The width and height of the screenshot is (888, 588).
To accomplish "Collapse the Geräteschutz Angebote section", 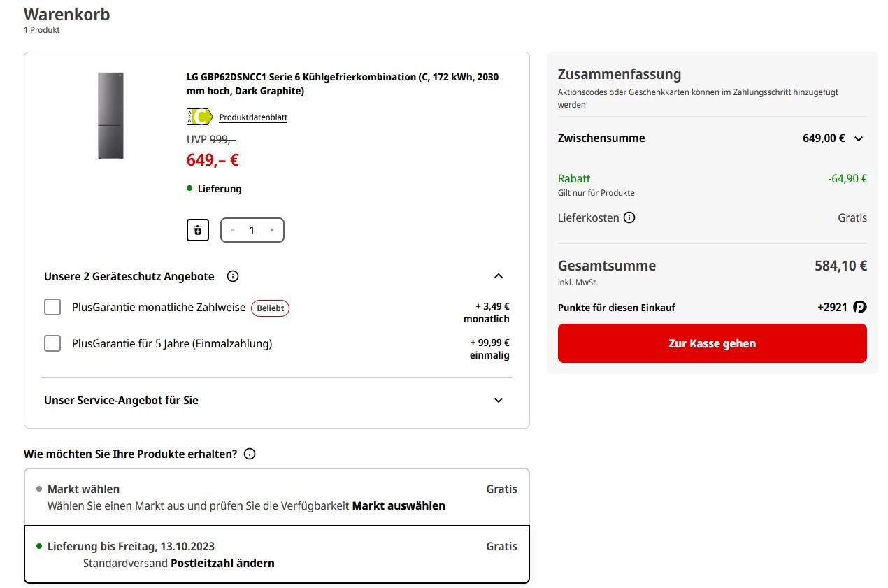I will tap(499, 276).
